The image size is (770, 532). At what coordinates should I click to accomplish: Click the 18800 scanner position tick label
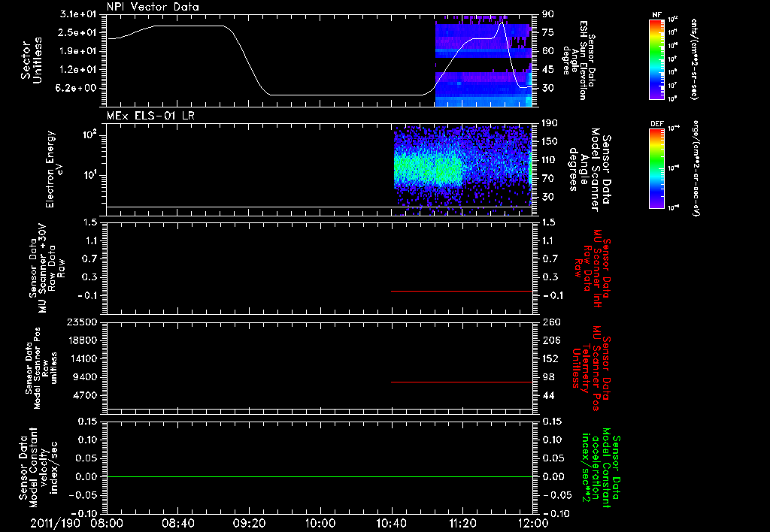83,340
